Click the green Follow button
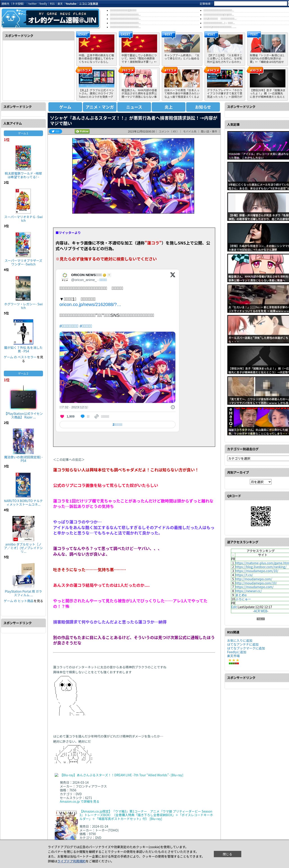Viewport: 289px width, 868px height. [82, 131]
